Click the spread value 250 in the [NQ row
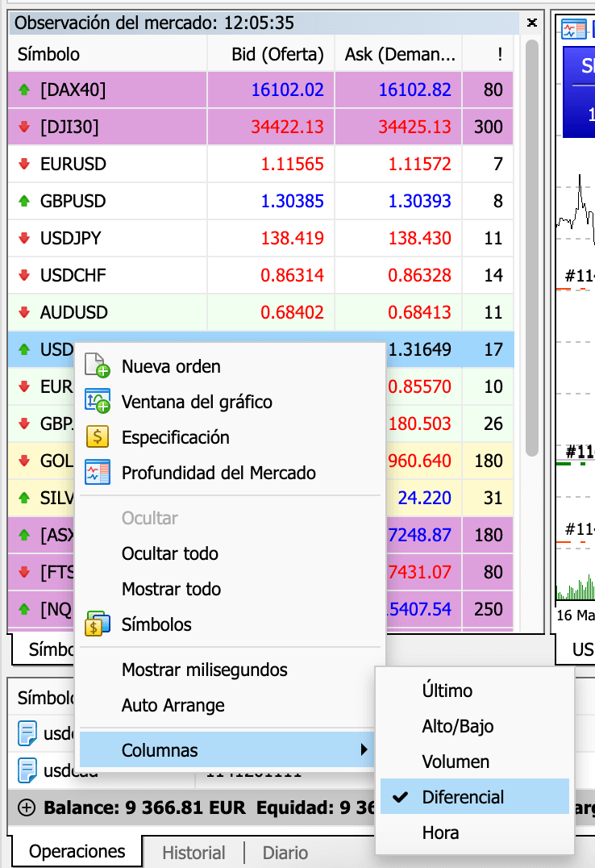The width and height of the screenshot is (595, 868). pos(489,609)
